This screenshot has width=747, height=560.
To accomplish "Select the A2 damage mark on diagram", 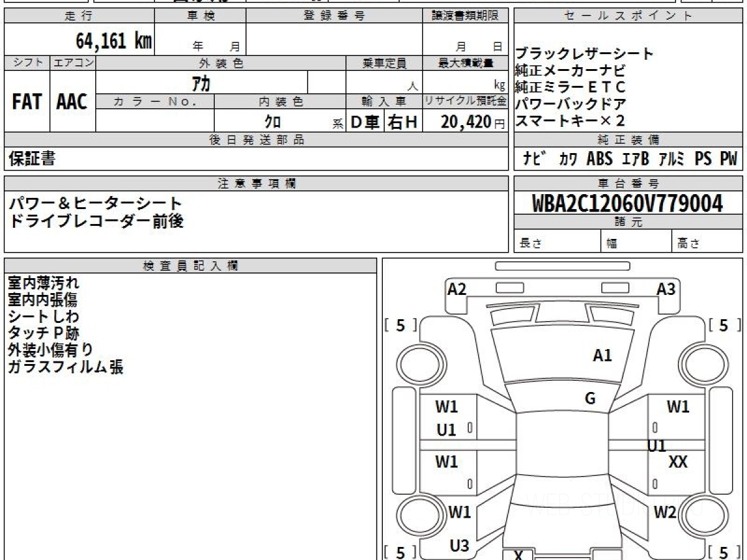I will (457, 289).
